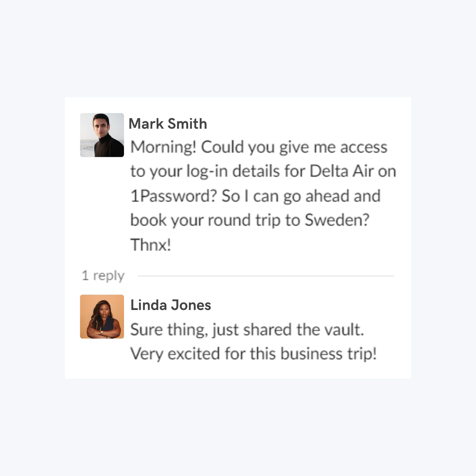Click the 1Password? word in the message
The width and height of the screenshot is (476, 476).
[x=174, y=196]
